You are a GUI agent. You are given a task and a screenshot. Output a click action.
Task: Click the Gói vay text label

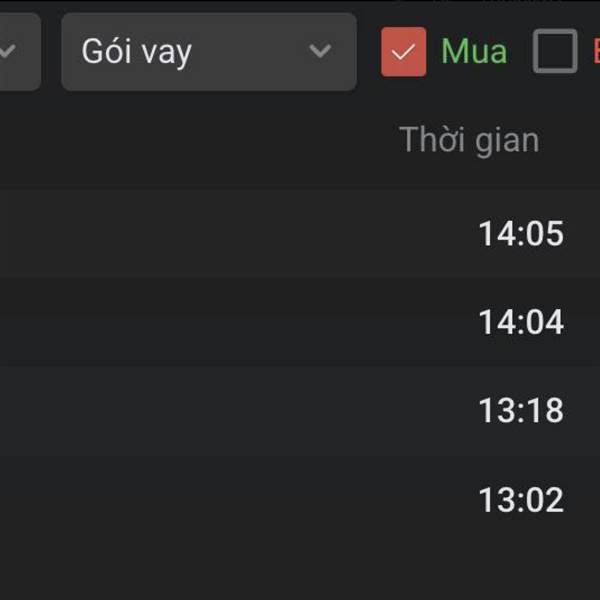136,52
